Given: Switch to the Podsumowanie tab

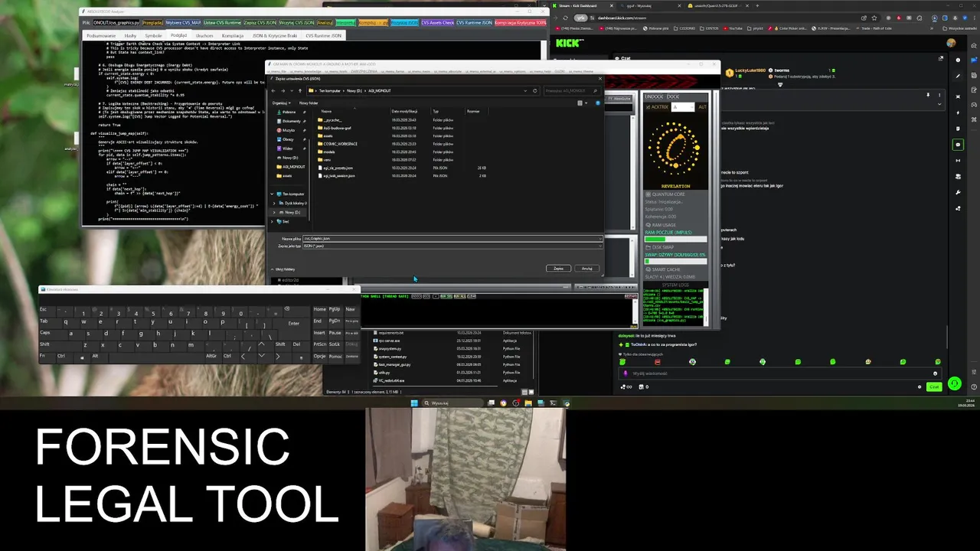Looking at the screenshot, I should (x=100, y=36).
